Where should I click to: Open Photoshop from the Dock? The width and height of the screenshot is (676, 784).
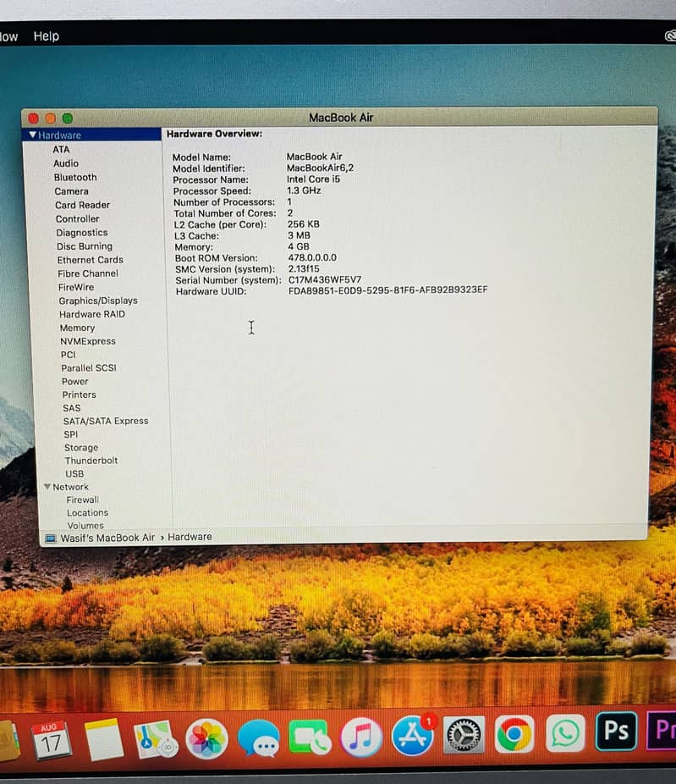pos(615,731)
